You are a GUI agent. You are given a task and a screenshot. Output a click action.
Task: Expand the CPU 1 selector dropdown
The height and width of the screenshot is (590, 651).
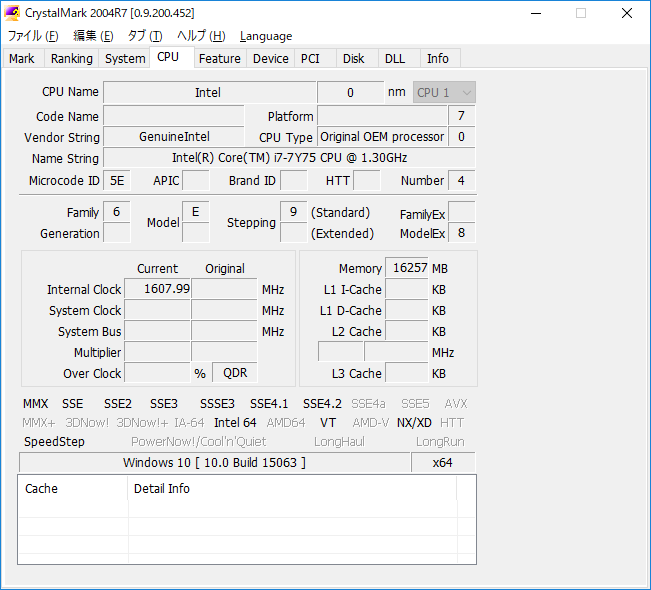444,92
